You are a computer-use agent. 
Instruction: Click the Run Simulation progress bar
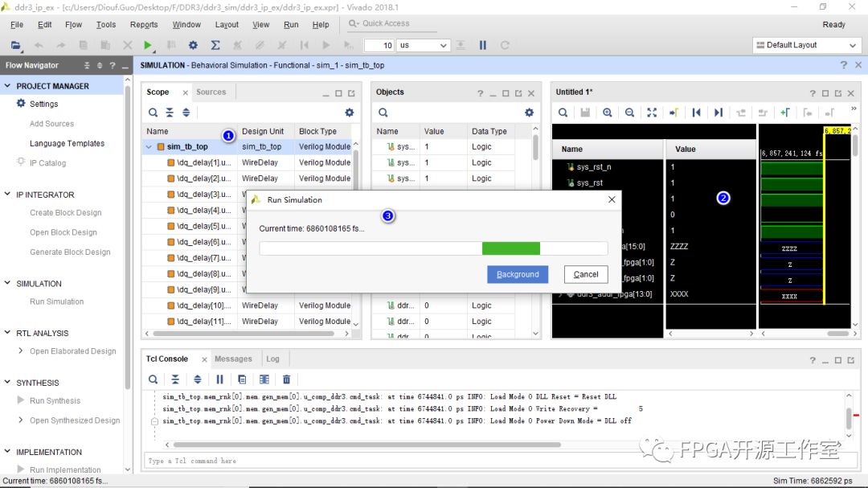[433, 248]
